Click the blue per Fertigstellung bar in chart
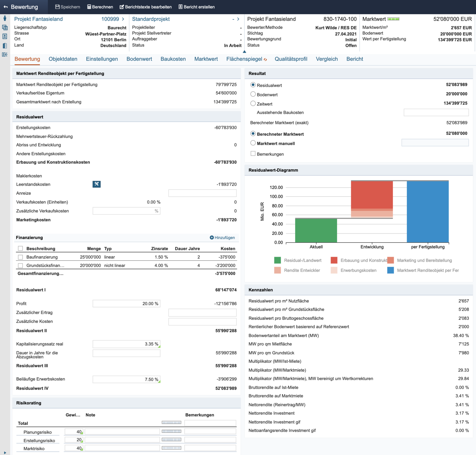Image resolution: width=476 pixels, height=455 pixels. (x=427, y=212)
